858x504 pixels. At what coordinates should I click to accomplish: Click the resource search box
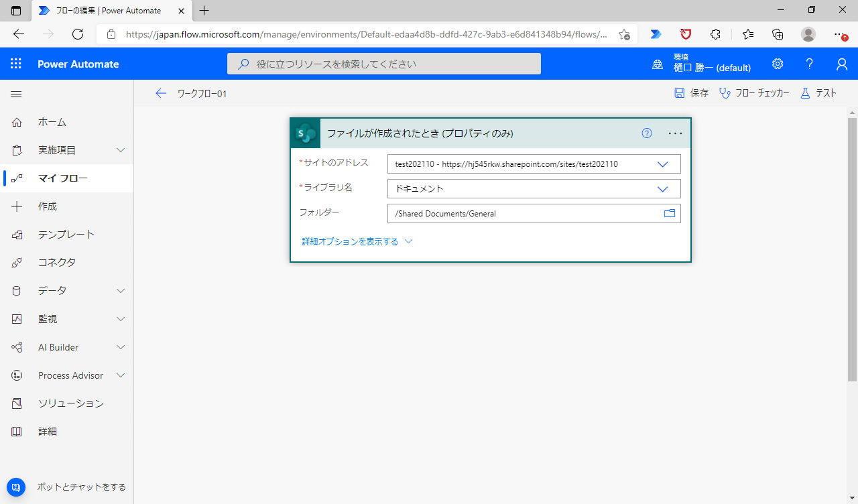[384, 64]
